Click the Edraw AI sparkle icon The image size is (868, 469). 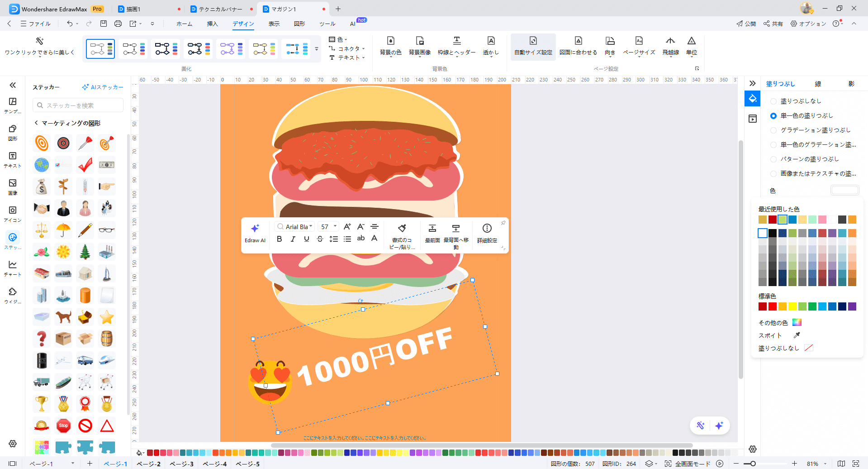255,229
